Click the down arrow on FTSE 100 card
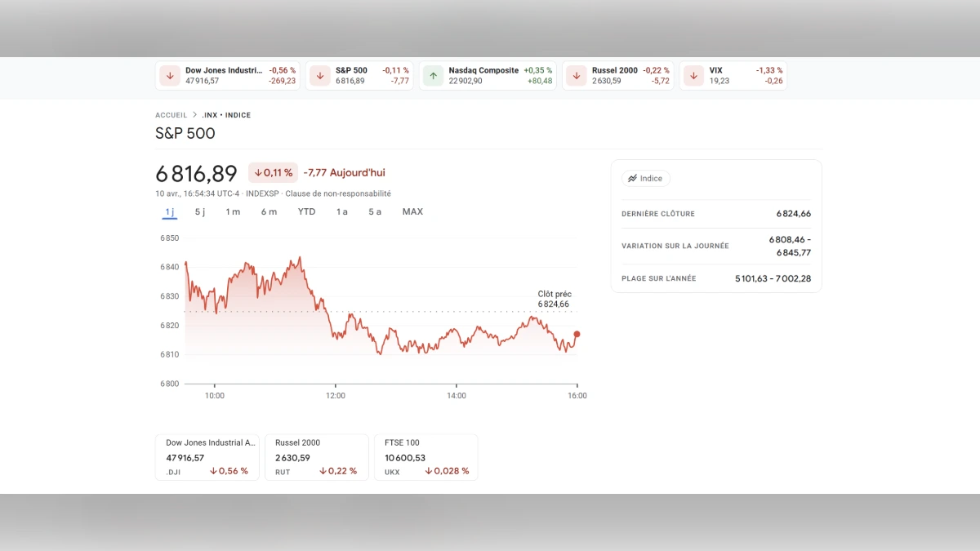This screenshot has height=551, width=980. (x=427, y=471)
